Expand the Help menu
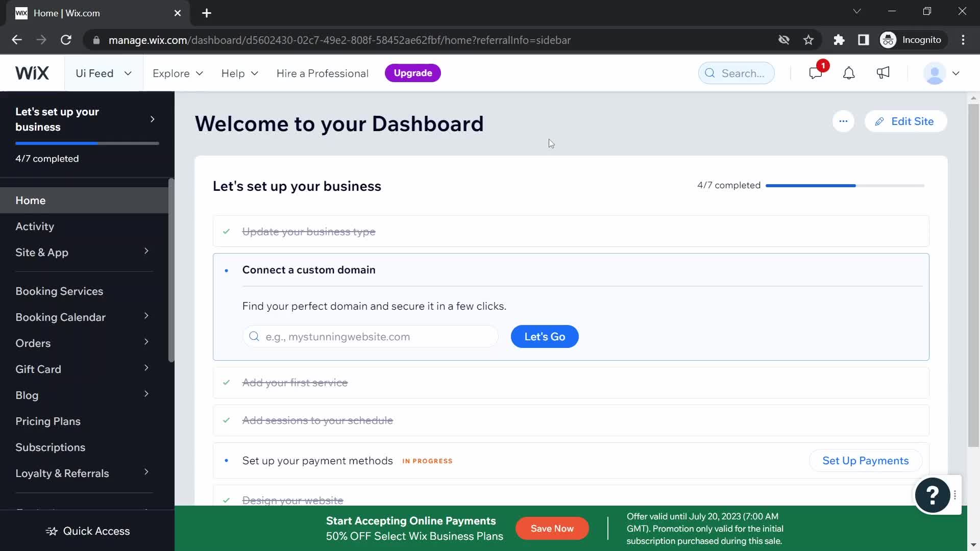 [x=239, y=73]
